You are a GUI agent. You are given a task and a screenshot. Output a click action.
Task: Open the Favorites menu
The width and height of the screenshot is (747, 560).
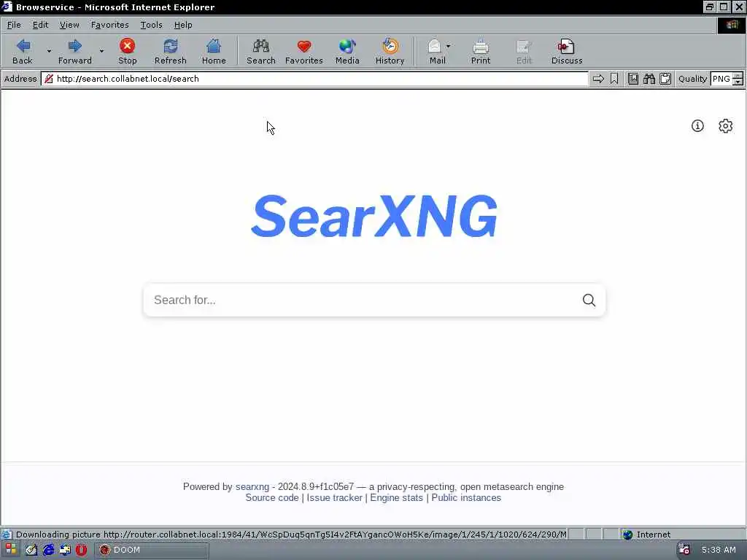pos(109,25)
